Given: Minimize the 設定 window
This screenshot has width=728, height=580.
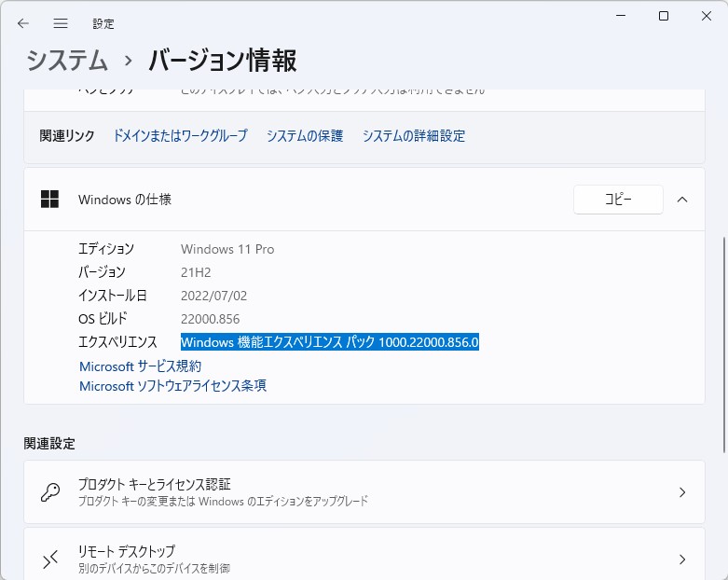Looking at the screenshot, I should click(621, 16).
